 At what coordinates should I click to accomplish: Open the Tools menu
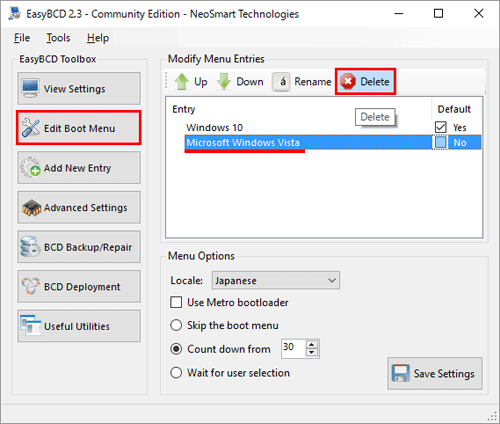pyautogui.click(x=58, y=38)
